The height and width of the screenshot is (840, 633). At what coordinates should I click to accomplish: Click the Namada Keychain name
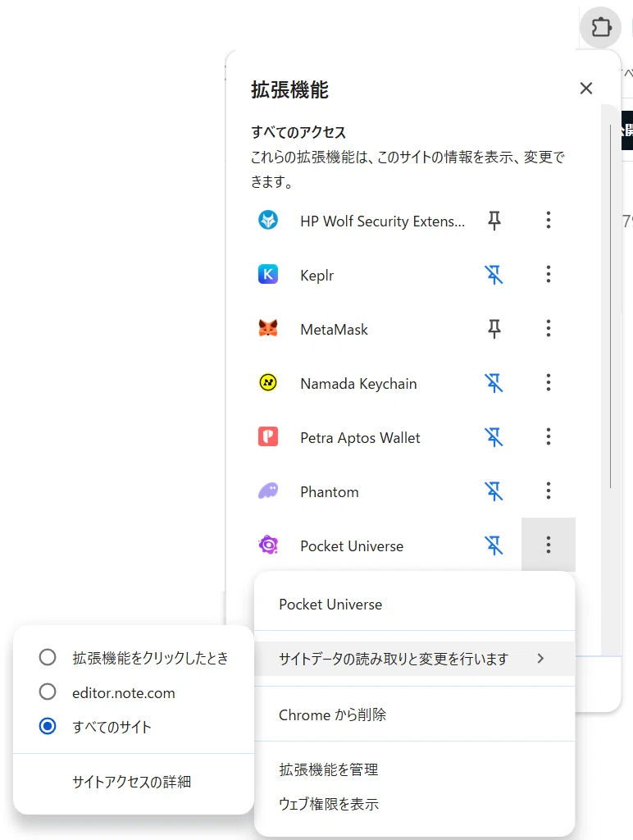pos(358,384)
